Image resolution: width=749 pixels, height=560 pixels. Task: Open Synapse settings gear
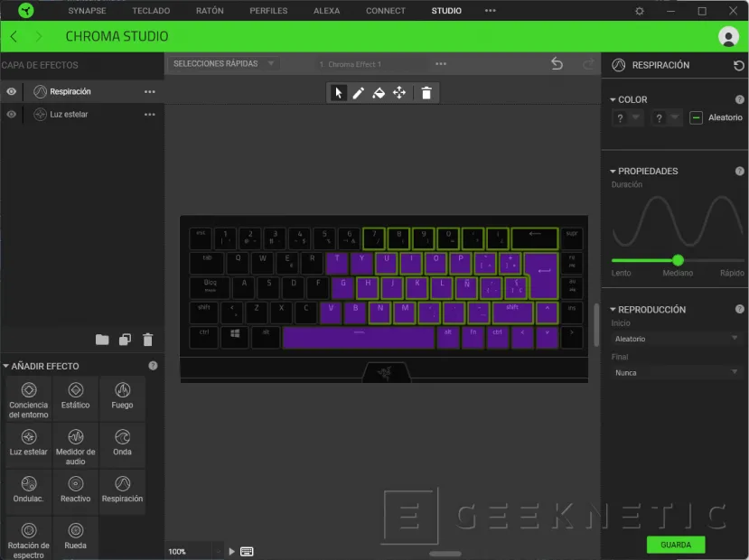(x=640, y=11)
